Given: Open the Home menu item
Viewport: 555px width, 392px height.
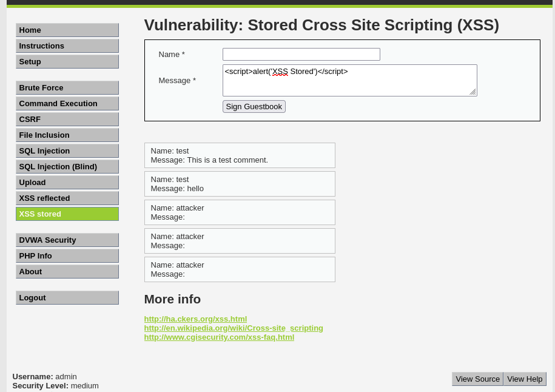Looking at the screenshot, I should tap(67, 30).
